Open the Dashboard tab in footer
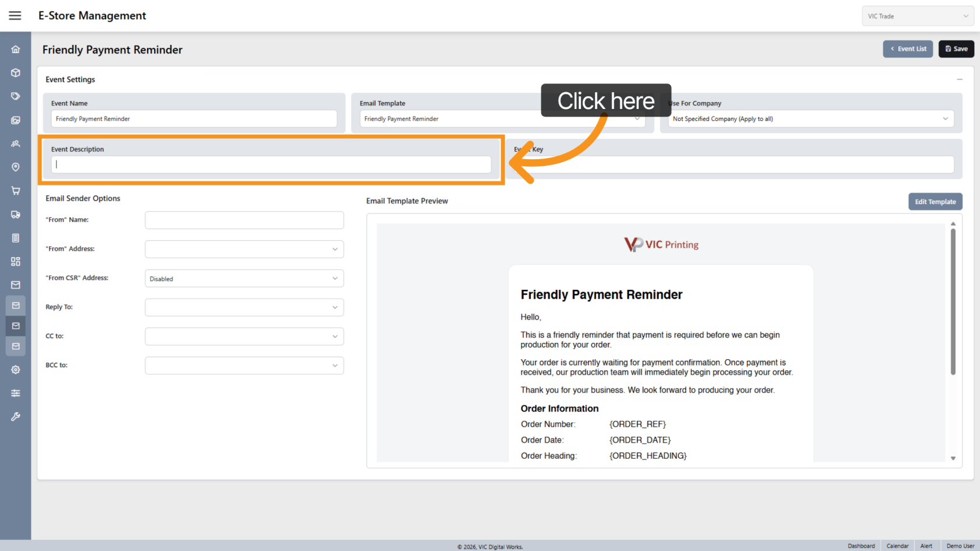This screenshot has height=551, width=980. click(x=861, y=546)
